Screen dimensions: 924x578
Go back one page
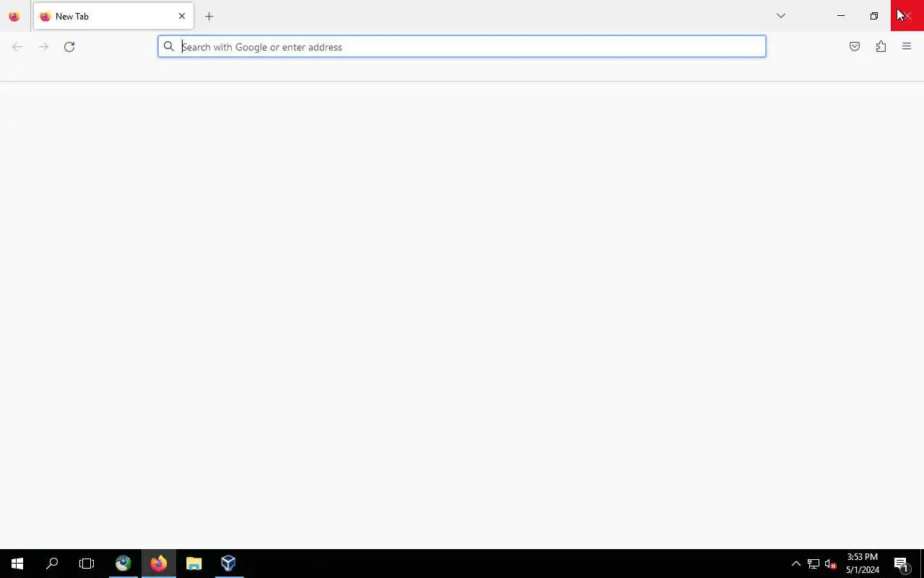(17, 47)
